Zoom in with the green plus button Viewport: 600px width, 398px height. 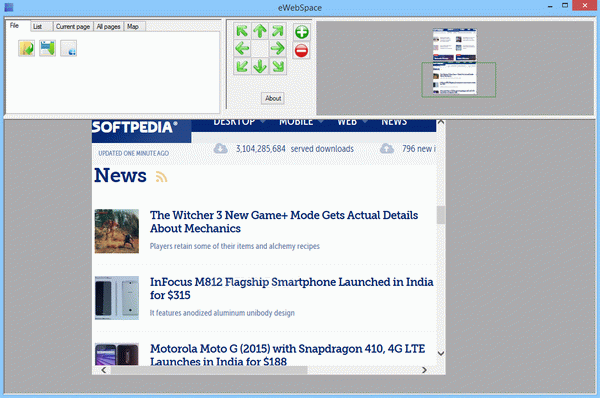[302, 32]
